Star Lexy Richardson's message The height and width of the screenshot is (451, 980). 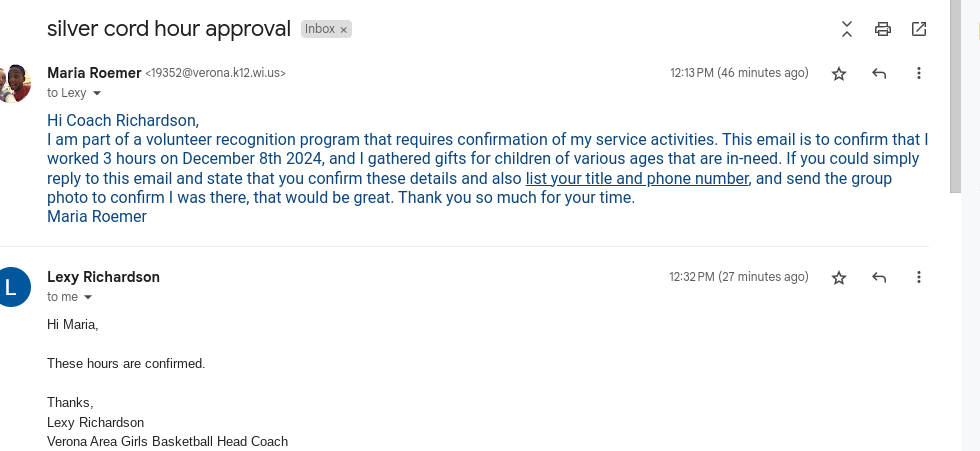click(839, 277)
